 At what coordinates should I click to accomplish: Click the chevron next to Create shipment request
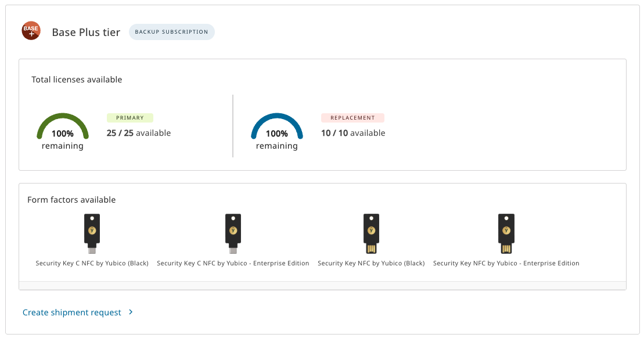click(x=131, y=312)
